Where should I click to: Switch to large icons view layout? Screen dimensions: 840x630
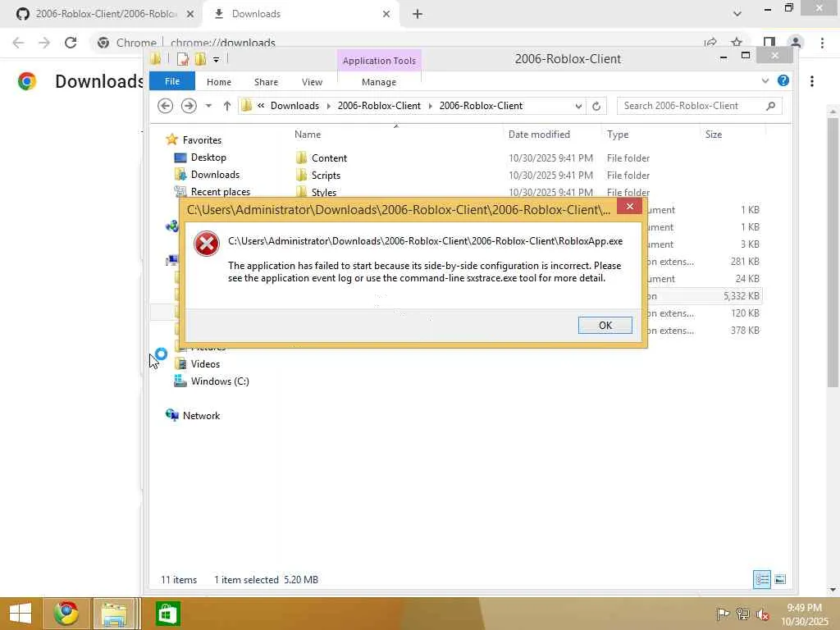pyautogui.click(x=780, y=579)
